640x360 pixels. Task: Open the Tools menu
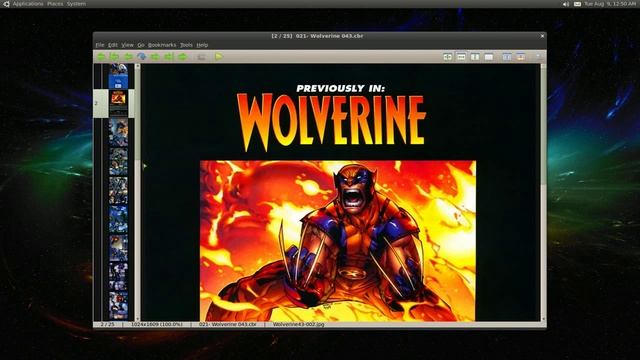point(186,45)
